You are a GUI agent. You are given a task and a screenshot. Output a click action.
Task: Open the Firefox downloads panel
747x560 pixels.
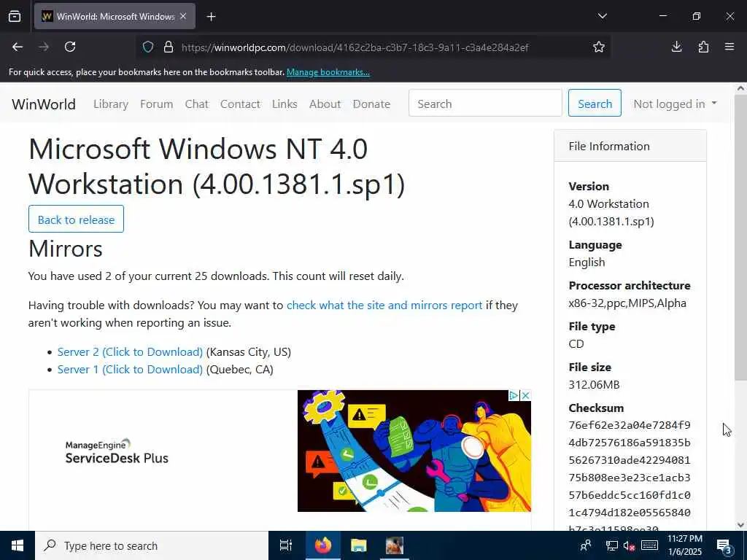676,47
